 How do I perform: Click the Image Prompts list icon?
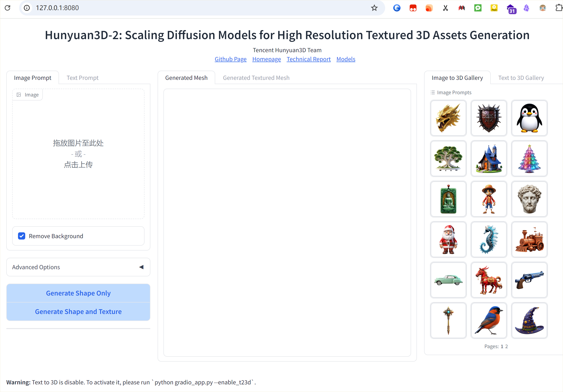click(x=433, y=92)
